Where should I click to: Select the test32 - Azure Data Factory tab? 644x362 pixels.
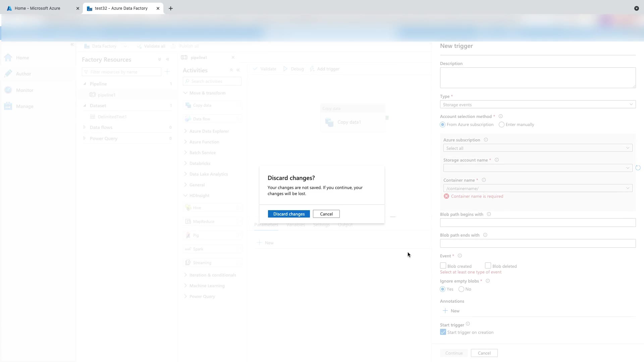(121, 8)
